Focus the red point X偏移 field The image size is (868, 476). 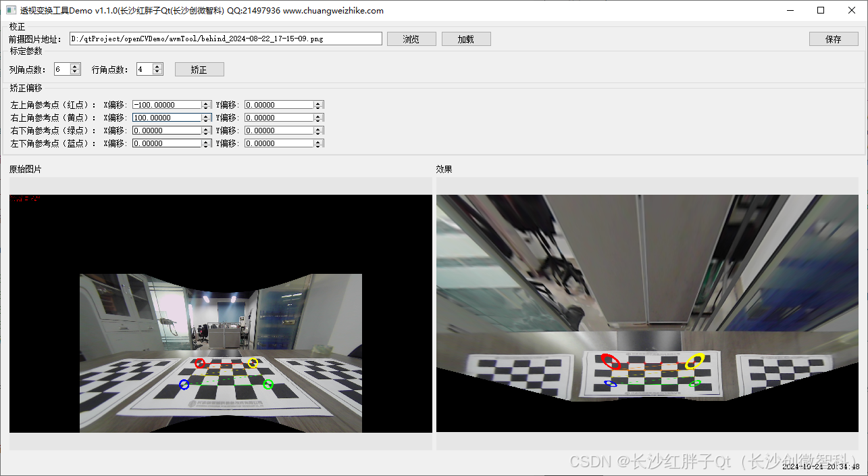coord(167,105)
